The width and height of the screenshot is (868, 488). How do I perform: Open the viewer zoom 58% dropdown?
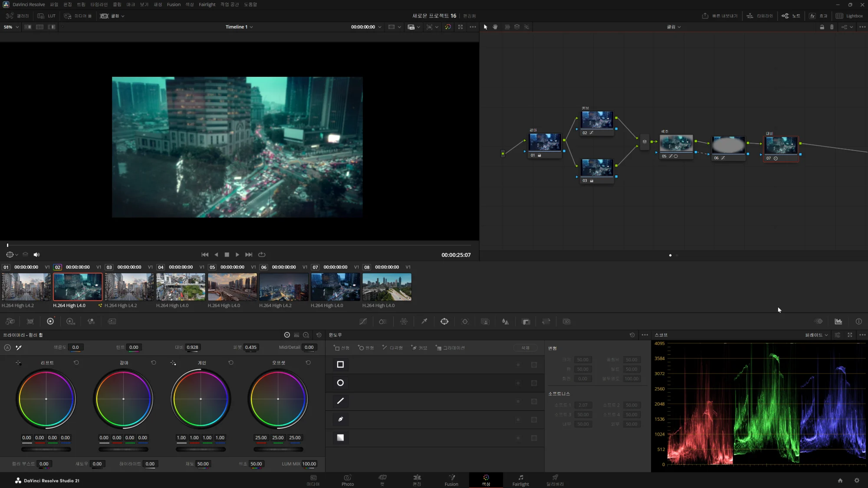point(11,27)
